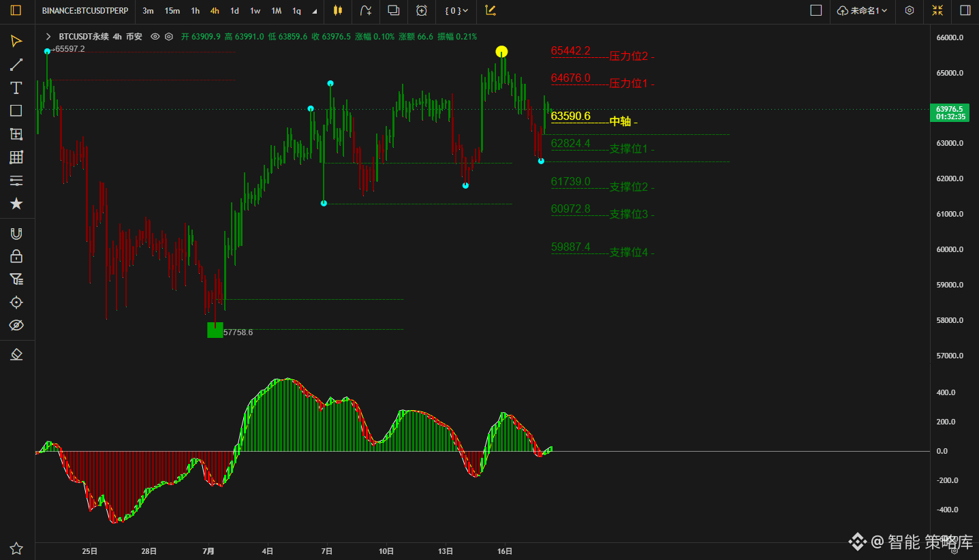Click the 59887.4 green price value

(x=571, y=247)
